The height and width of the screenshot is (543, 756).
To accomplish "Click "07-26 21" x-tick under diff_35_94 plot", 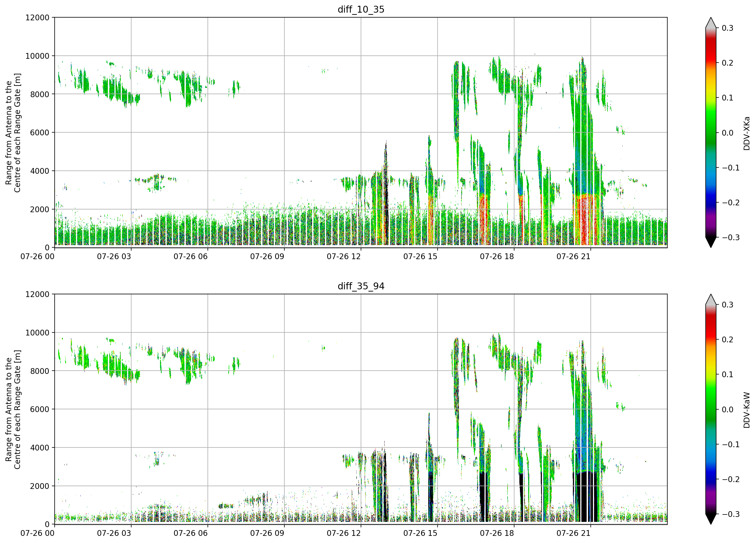I will click(574, 533).
